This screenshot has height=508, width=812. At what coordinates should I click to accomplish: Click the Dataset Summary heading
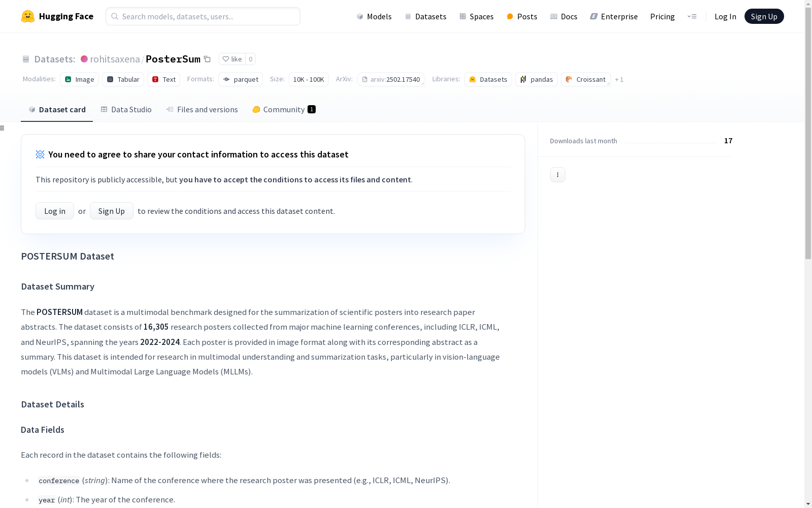pyautogui.click(x=58, y=287)
